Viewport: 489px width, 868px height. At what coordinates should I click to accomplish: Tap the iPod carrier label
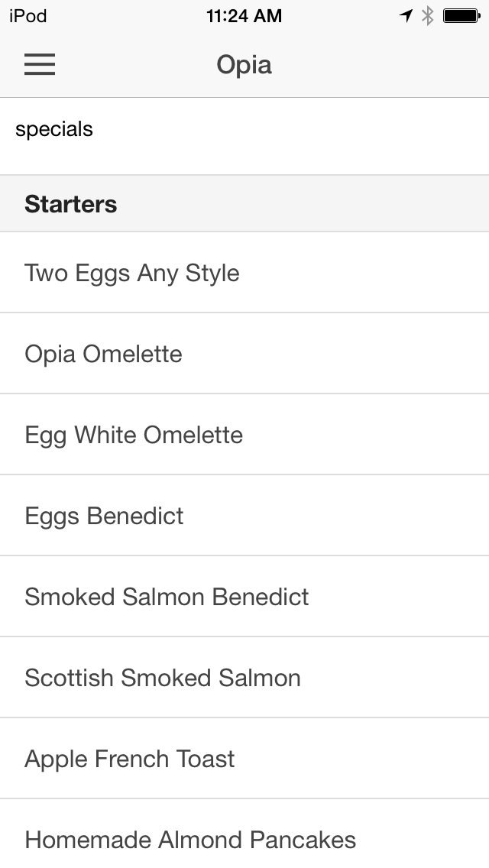28,15
